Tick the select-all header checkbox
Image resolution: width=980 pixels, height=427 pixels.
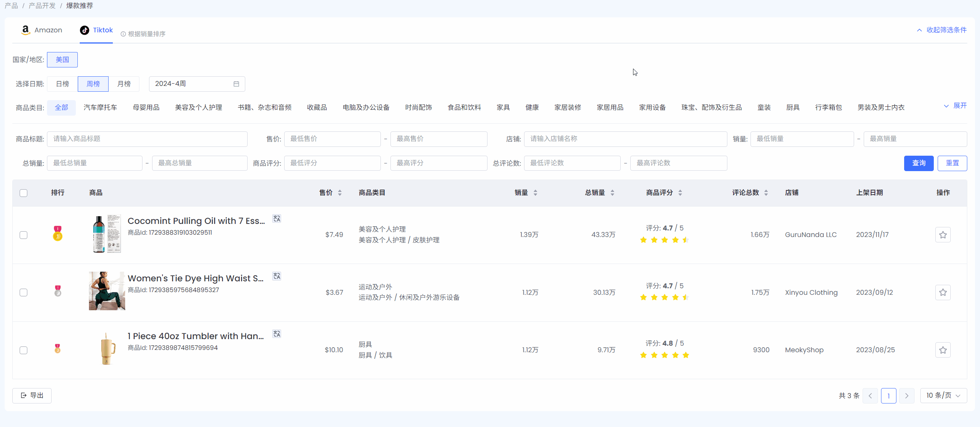23,193
